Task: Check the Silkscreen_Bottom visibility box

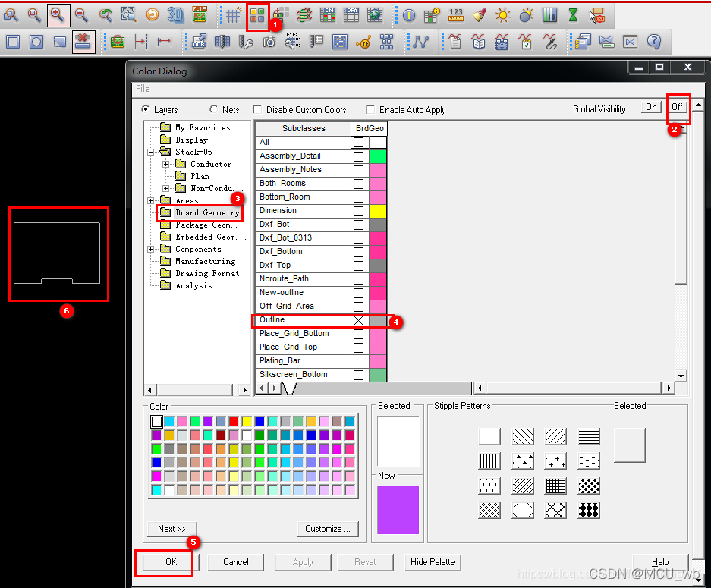Action: click(x=358, y=375)
